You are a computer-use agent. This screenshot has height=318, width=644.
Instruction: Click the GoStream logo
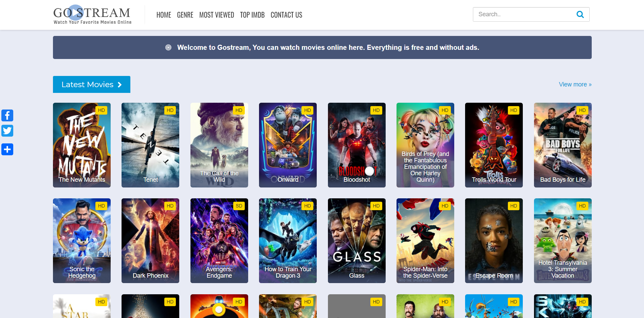tap(92, 15)
